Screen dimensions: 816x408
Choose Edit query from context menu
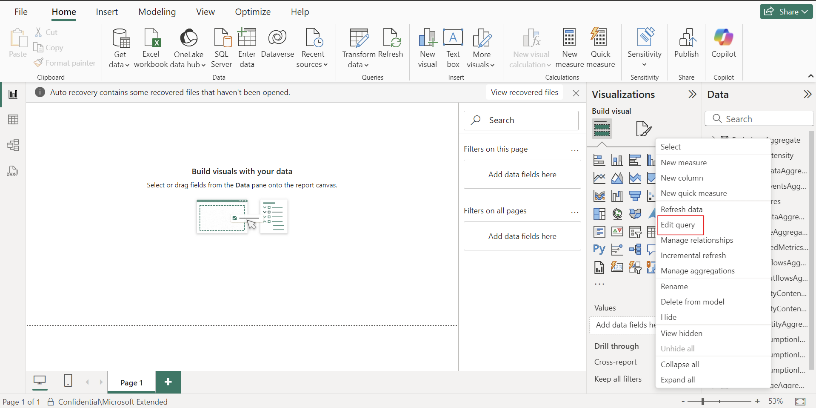pos(678,225)
